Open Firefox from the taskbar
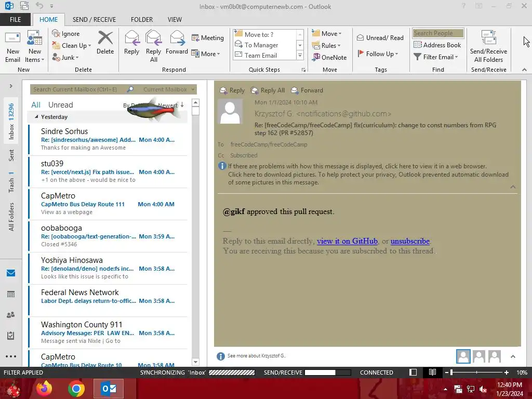This screenshot has height=399, width=532. click(x=44, y=389)
